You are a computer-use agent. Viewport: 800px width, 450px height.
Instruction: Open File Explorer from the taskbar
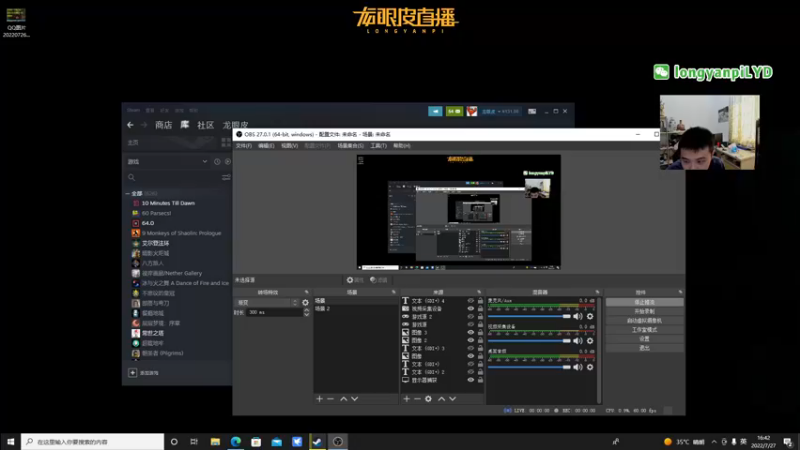point(215,442)
